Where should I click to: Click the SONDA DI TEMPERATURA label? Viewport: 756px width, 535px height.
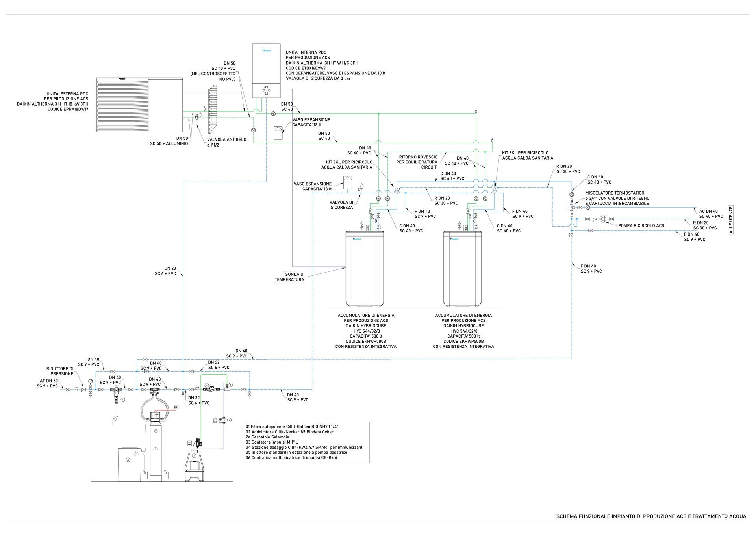click(289, 277)
